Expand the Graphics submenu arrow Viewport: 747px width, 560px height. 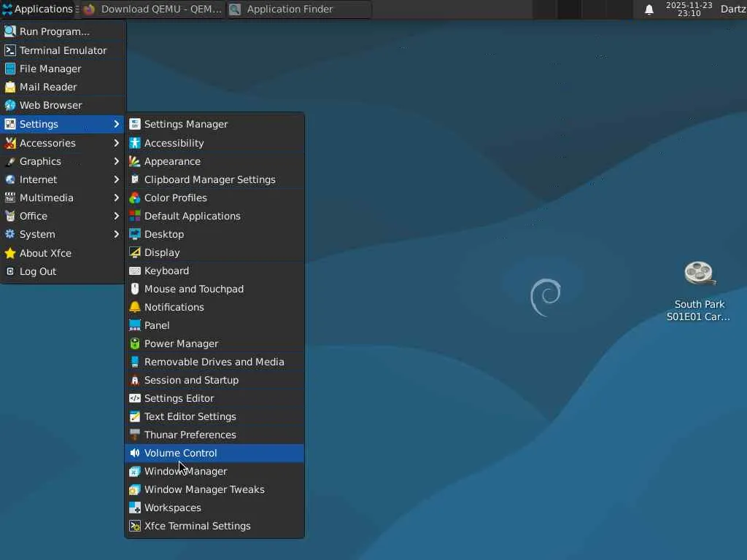click(116, 161)
